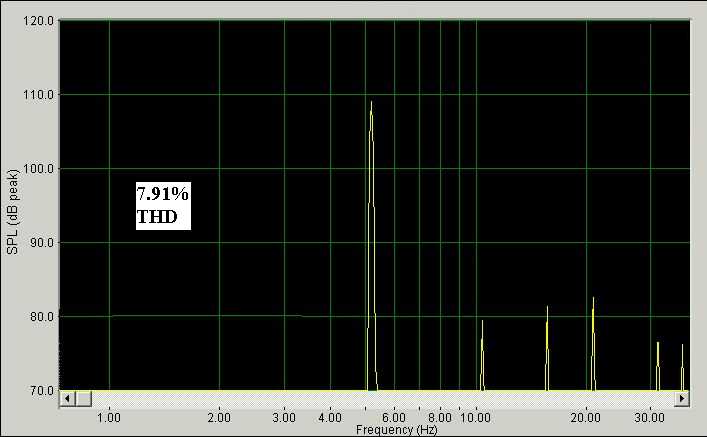This screenshot has height=437, width=707.
Task: Click the 30.00 frequency axis label
Action: click(x=649, y=418)
